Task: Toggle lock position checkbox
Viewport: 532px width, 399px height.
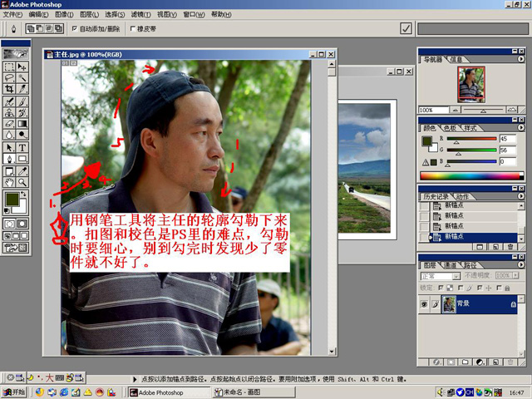Action: [480, 288]
